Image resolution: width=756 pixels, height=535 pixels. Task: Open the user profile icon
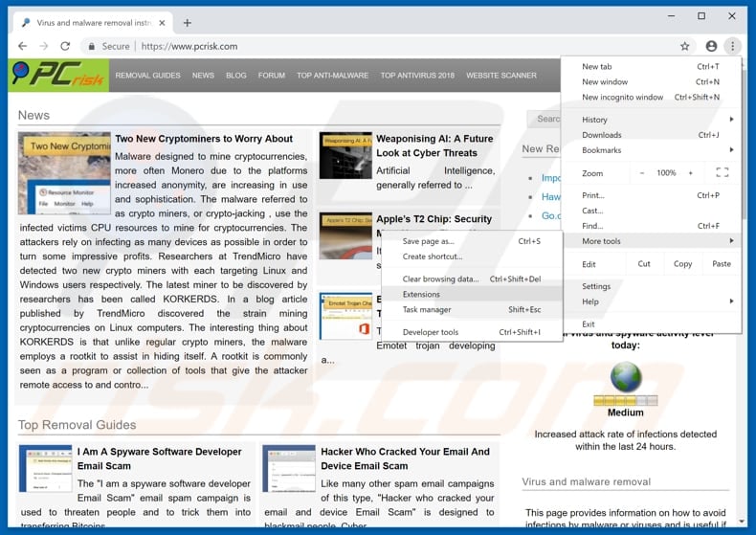click(711, 46)
